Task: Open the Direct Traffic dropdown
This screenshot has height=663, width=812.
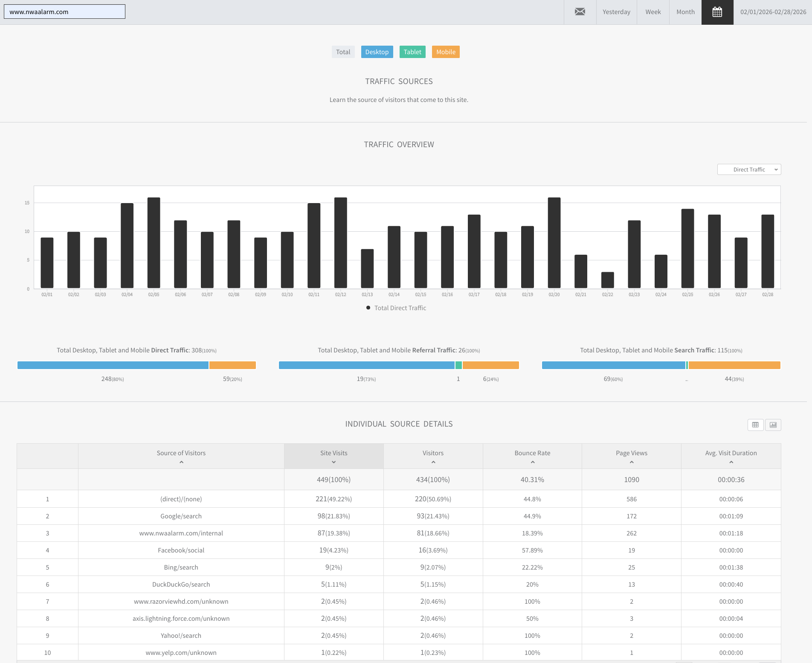Action: click(749, 169)
